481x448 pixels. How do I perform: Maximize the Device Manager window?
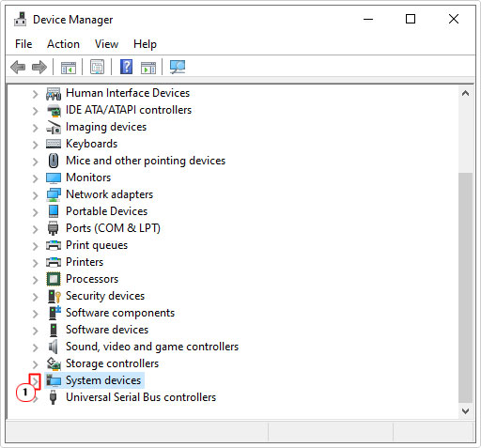[x=411, y=19]
